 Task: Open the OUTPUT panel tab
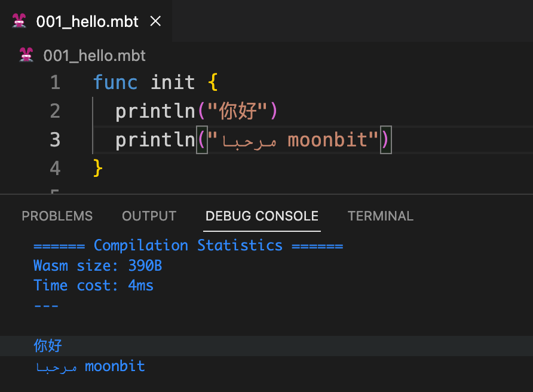click(x=149, y=216)
